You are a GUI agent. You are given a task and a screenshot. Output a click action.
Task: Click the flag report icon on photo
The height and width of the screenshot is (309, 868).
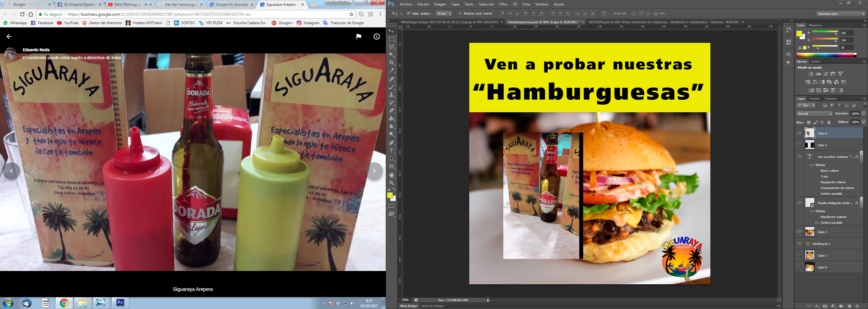point(359,37)
